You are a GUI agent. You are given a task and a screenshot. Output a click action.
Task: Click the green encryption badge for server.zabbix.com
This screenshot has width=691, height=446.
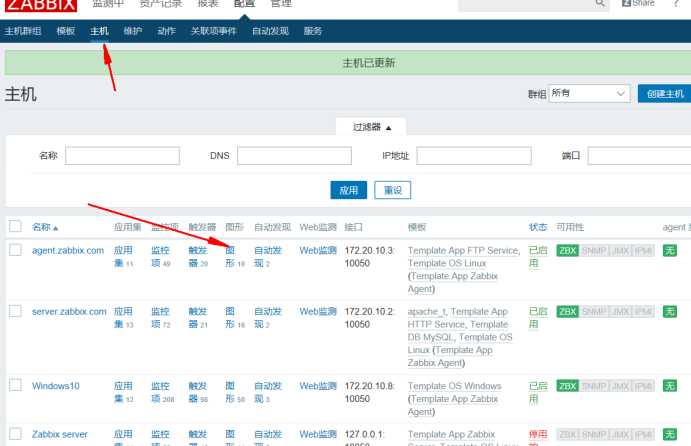pyautogui.click(x=669, y=312)
